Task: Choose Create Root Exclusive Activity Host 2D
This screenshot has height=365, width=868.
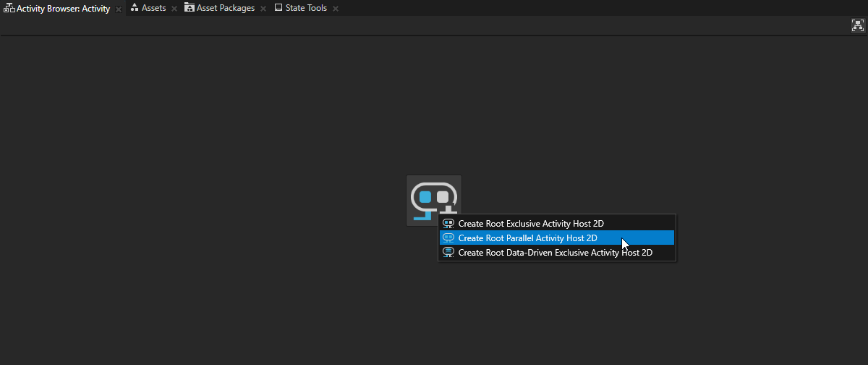Action: tap(557, 224)
